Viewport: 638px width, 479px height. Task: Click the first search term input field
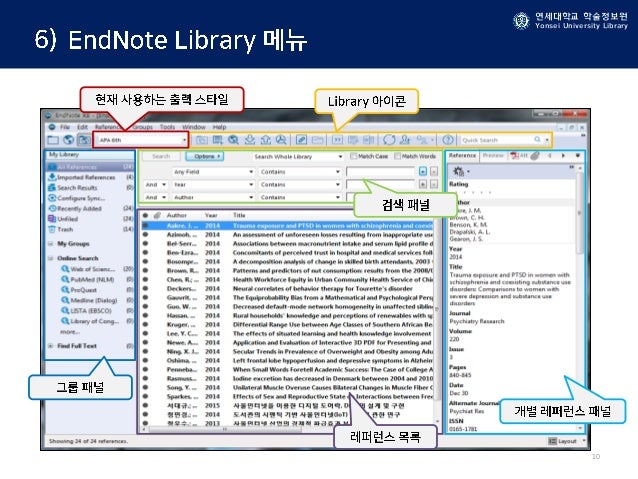380,172
